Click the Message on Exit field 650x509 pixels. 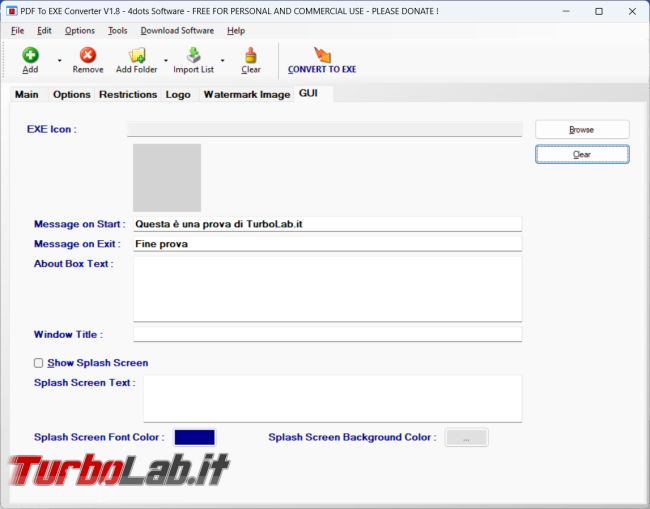tap(327, 244)
